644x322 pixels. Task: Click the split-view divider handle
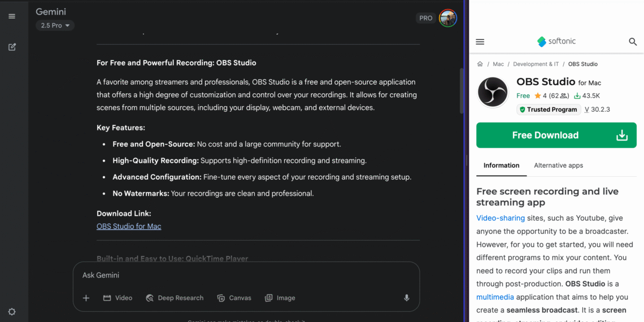click(467, 160)
